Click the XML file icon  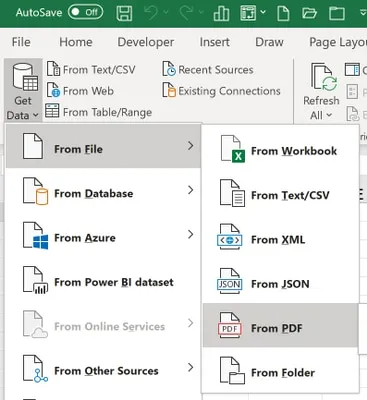229,237
